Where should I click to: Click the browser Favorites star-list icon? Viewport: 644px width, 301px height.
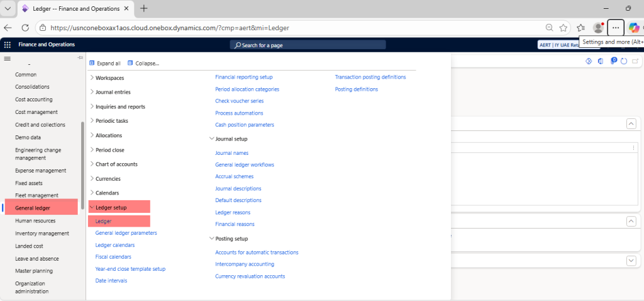pos(580,28)
